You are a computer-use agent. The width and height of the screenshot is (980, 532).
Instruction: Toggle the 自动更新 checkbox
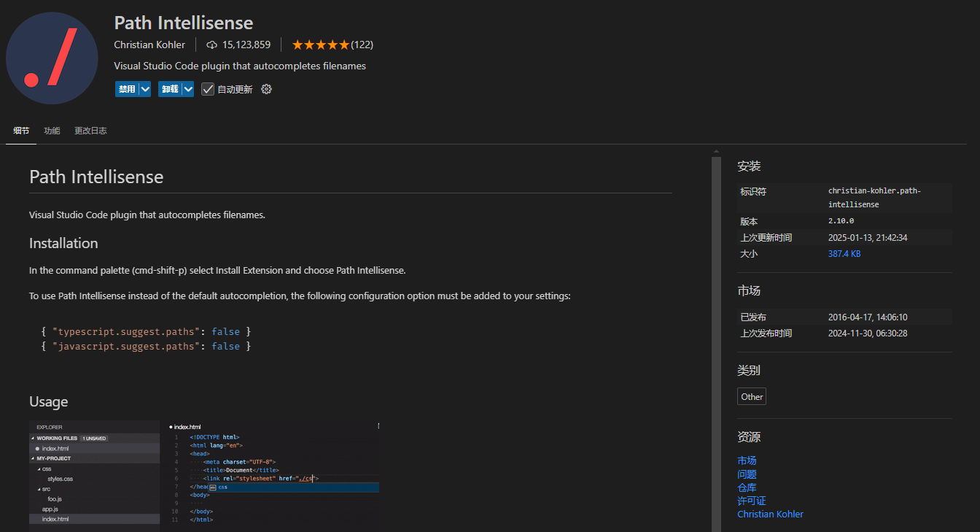pos(208,89)
